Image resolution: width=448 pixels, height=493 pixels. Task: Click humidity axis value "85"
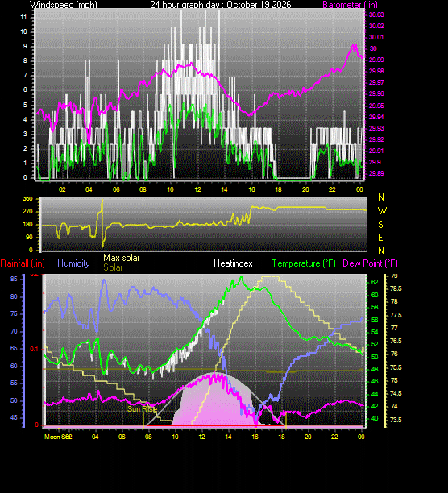point(14,279)
